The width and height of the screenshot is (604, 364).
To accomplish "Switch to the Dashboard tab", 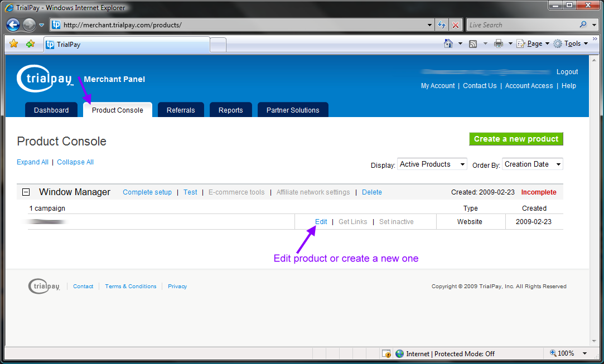I will (x=51, y=110).
